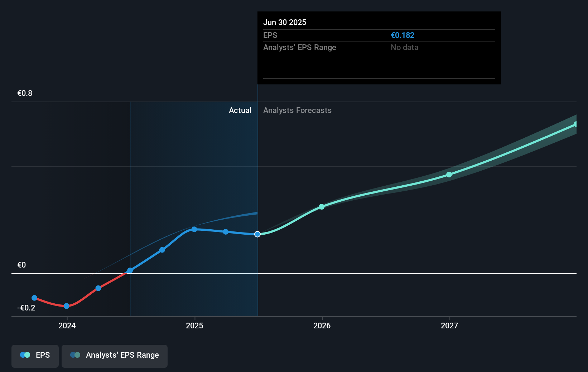Toggle the Analysts' EPS Range legend item
588x372 pixels.
pos(115,356)
